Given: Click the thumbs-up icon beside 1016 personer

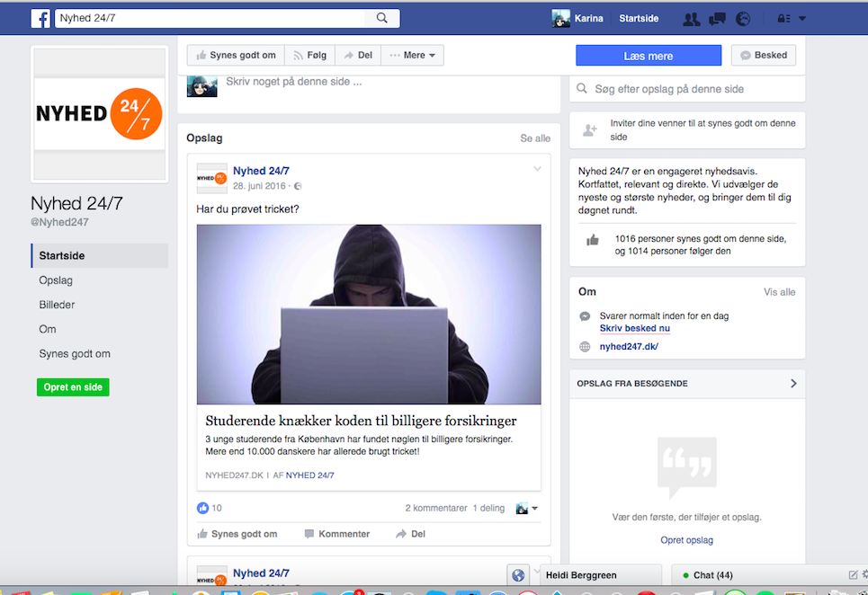Looking at the screenshot, I should tap(593, 240).
